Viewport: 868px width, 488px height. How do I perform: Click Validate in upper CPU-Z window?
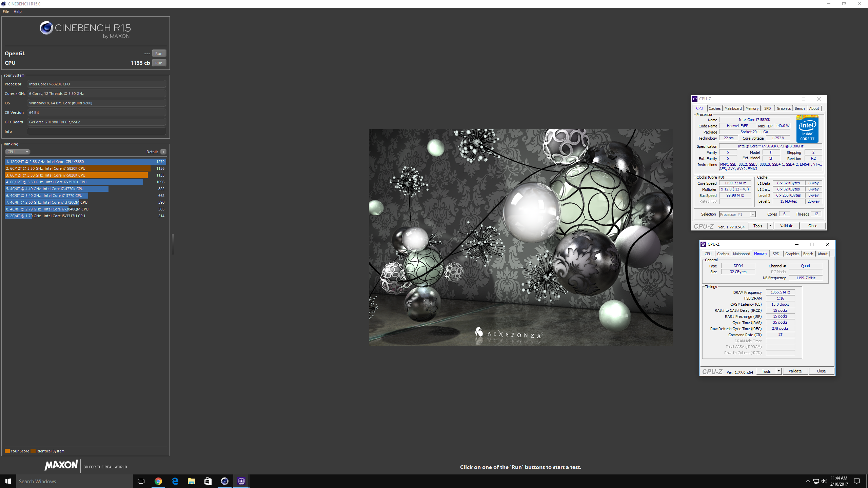(x=787, y=226)
